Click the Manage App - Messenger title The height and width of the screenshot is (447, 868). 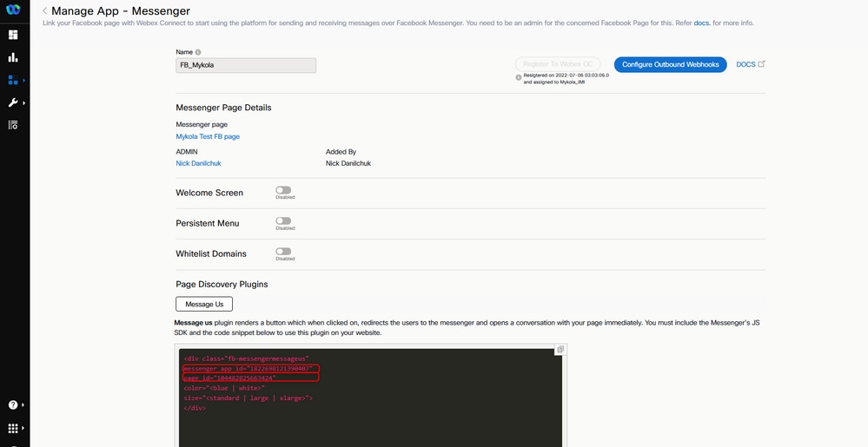click(x=121, y=11)
